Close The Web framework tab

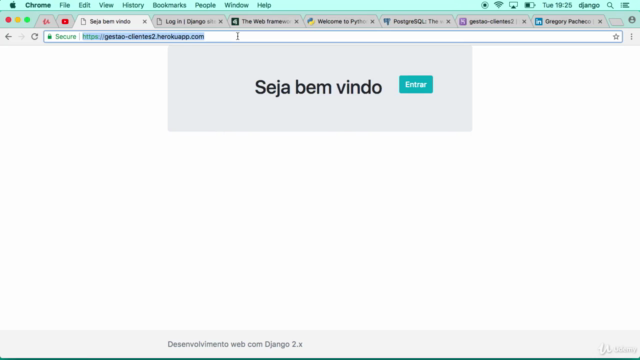tap(296, 21)
